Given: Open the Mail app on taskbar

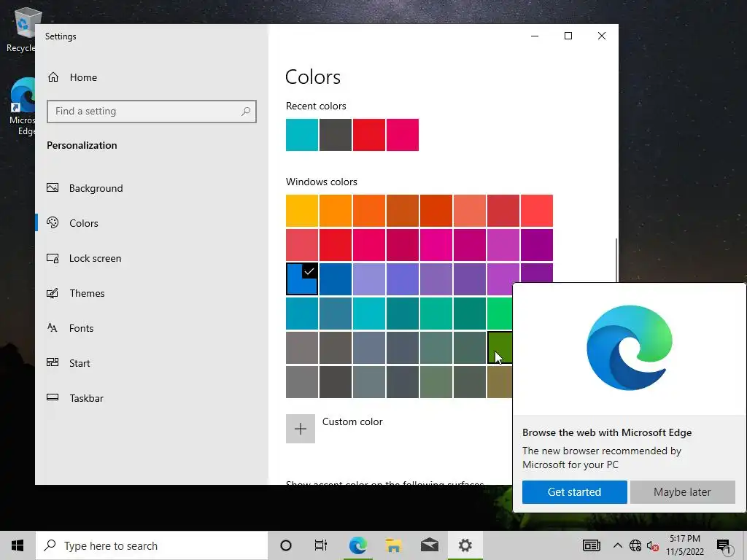Looking at the screenshot, I should 430,545.
